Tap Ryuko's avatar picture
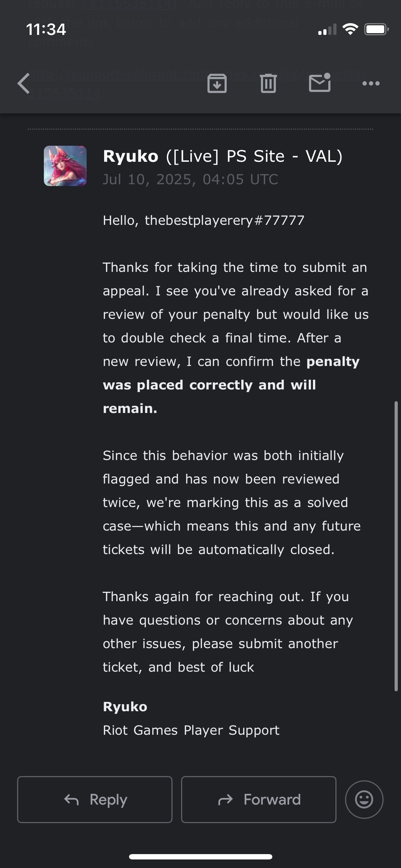The image size is (401, 868). coord(65,166)
